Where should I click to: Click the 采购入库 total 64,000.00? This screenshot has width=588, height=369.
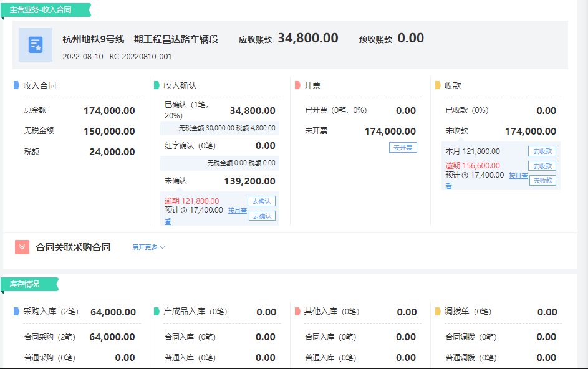[113, 312]
